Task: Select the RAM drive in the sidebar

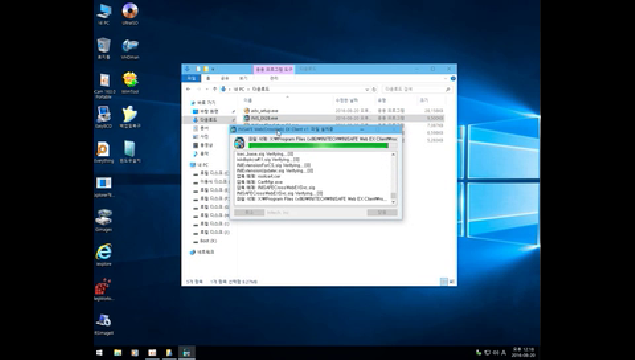Action: [205, 241]
